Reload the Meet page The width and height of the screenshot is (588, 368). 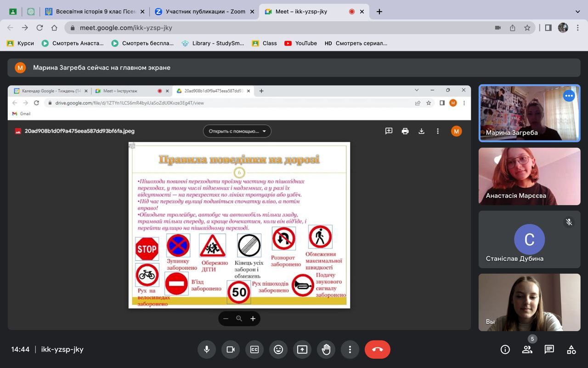40,28
